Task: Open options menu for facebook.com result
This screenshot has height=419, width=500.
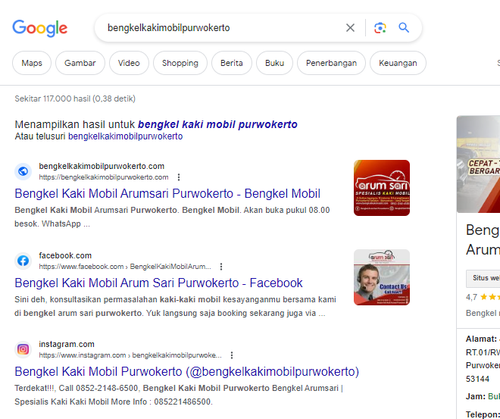Action: point(221,266)
